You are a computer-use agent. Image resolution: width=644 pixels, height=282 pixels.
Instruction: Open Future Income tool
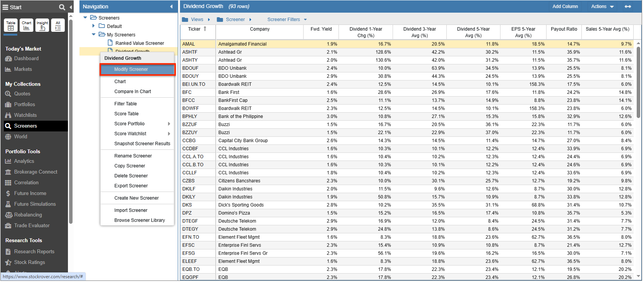(30, 193)
